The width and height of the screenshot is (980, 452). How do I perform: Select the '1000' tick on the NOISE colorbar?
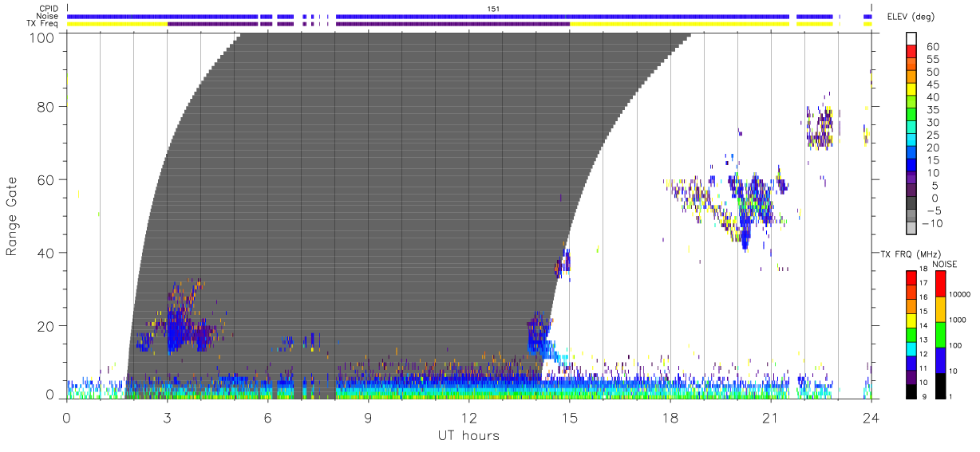point(959,320)
